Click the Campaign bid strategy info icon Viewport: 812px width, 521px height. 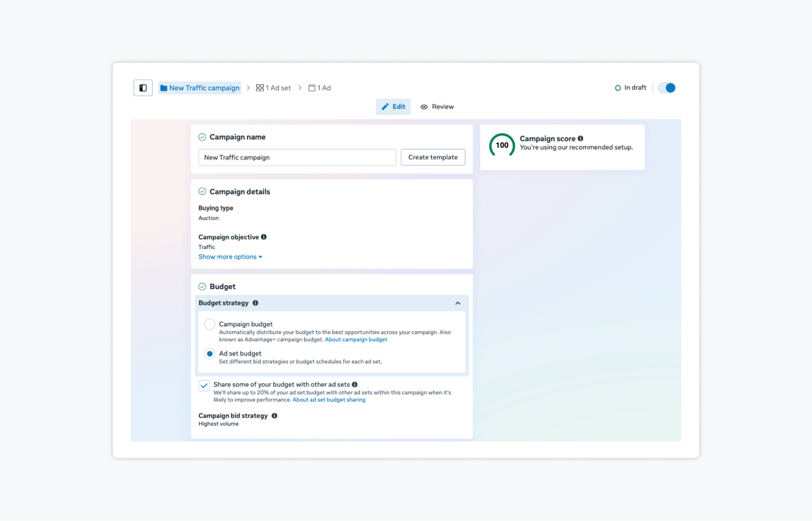(x=275, y=416)
